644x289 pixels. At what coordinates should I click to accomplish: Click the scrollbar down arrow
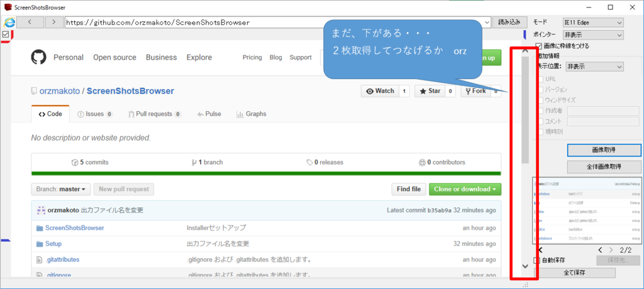(525, 266)
